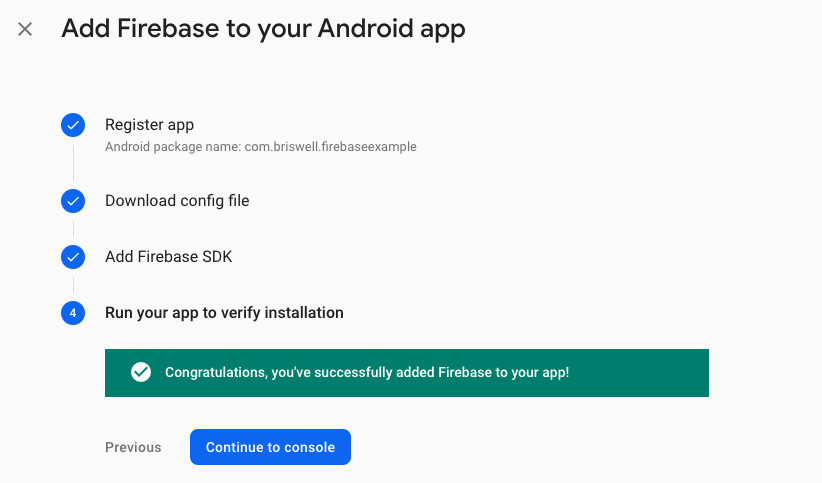Click empty right side of green banner
Screen dimensions: 822x483
[640, 373]
